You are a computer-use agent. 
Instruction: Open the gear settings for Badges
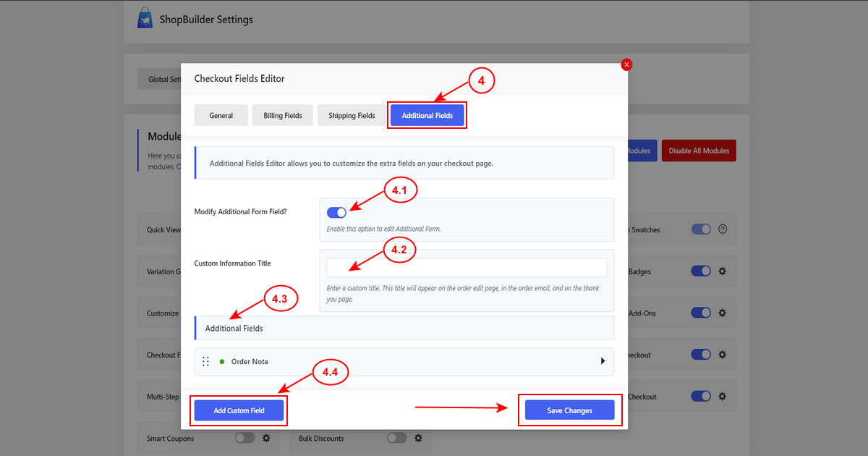coord(722,271)
